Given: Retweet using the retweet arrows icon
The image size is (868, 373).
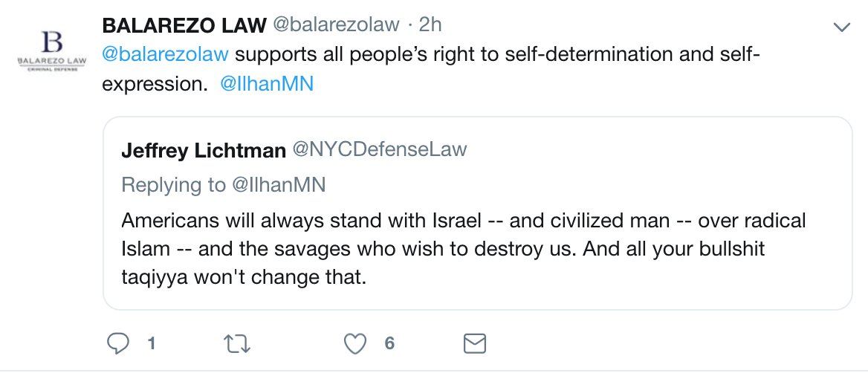Looking at the screenshot, I should (x=238, y=343).
